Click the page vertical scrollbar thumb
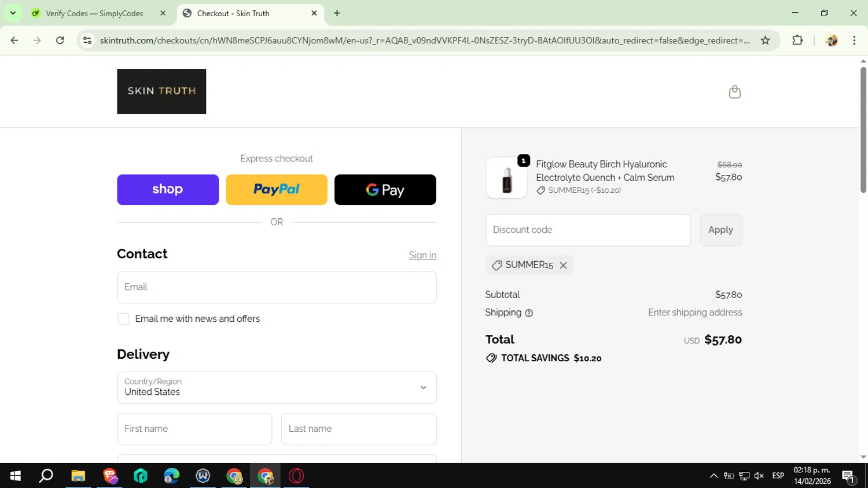 click(x=863, y=130)
